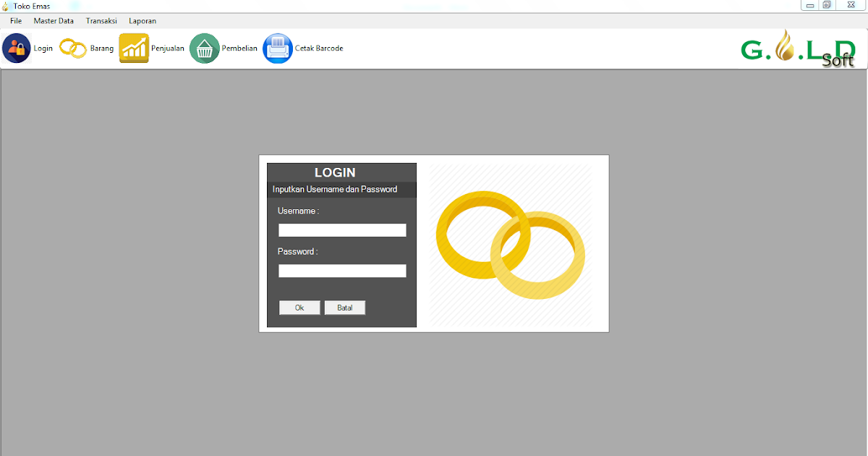Click the Penjualan chart icon
868x456 pixels.
tap(134, 47)
